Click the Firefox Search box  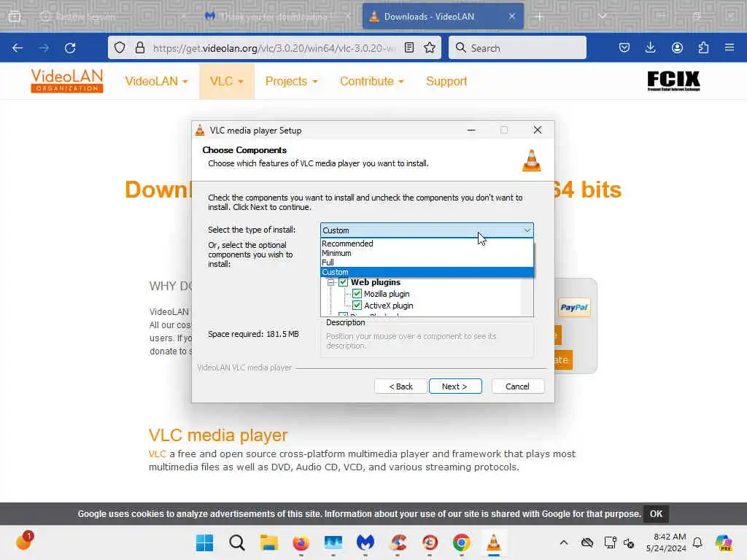tap(517, 47)
